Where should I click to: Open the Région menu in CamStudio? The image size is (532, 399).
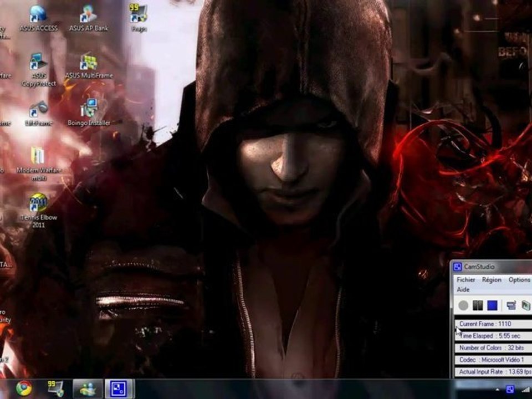pyautogui.click(x=492, y=279)
